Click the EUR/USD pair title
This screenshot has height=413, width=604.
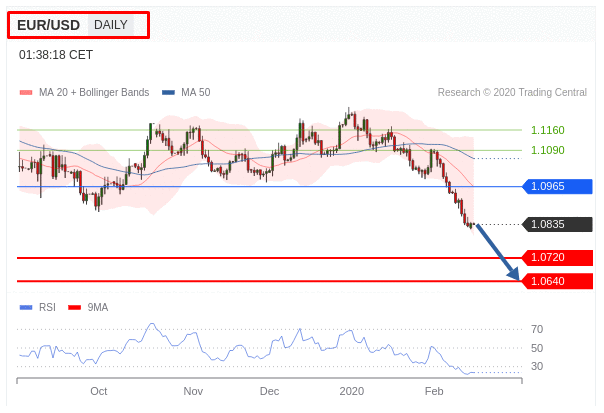(x=49, y=25)
